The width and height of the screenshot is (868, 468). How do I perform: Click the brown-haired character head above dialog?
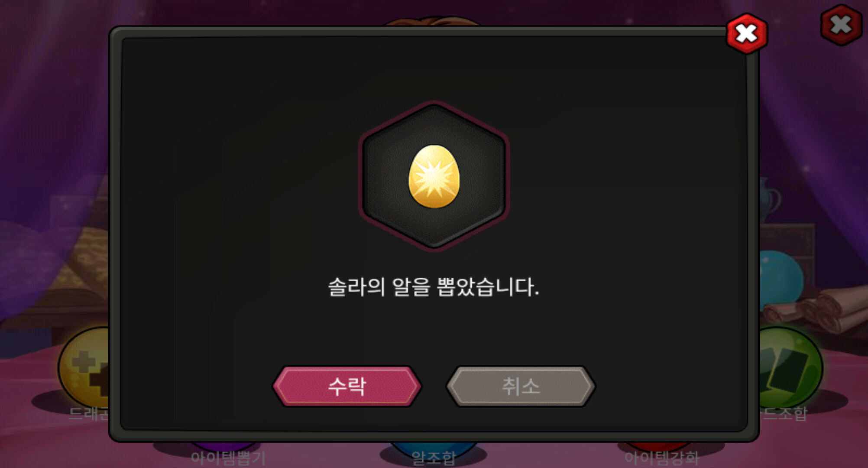pyautogui.click(x=433, y=22)
